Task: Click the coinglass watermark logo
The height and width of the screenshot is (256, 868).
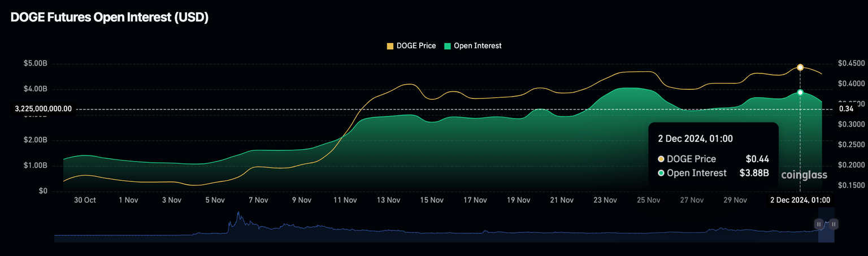Action: 804,175
